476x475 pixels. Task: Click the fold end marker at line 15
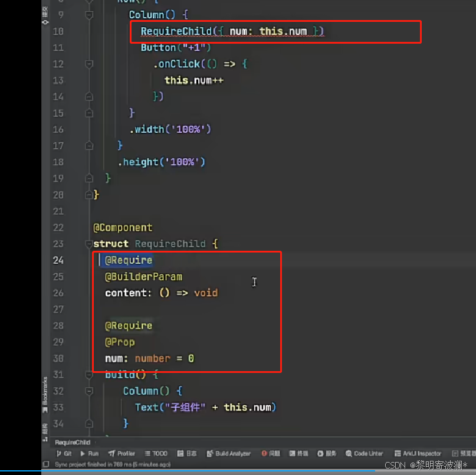click(89, 113)
